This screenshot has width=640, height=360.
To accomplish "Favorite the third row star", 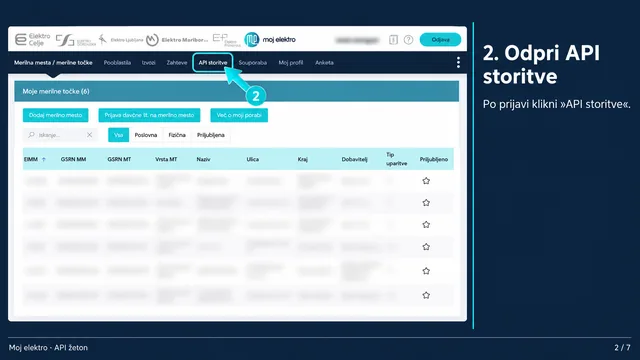I will coord(426,224).
